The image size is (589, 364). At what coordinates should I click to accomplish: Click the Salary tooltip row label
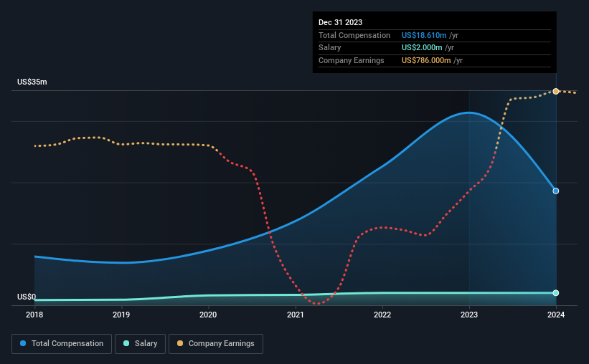point(330,48)
